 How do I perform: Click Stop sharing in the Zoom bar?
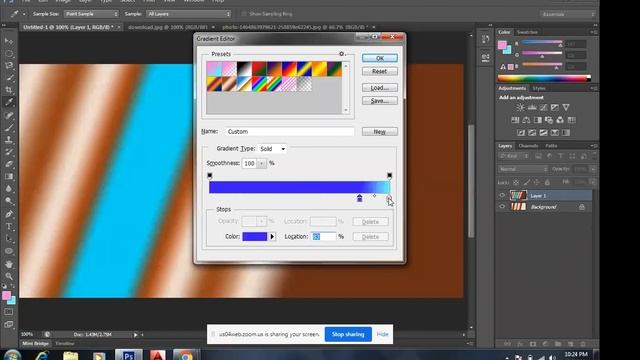coord(348,334)
